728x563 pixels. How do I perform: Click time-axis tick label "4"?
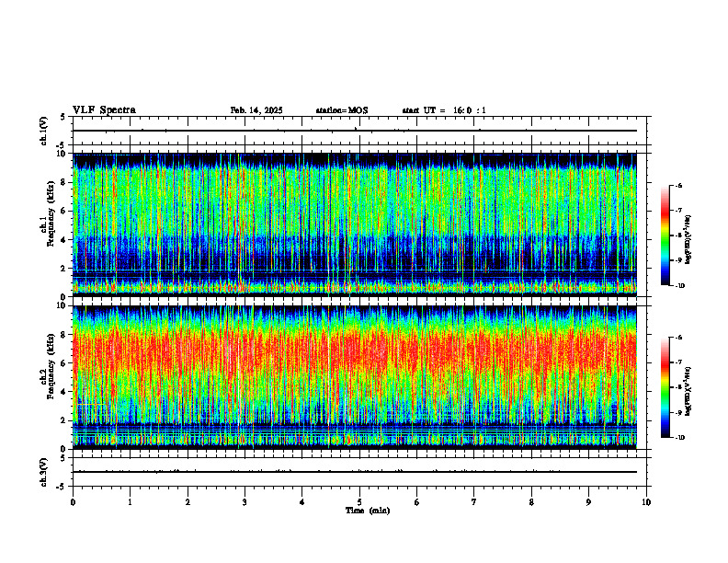pyautogui.click(x=302, y=502)
